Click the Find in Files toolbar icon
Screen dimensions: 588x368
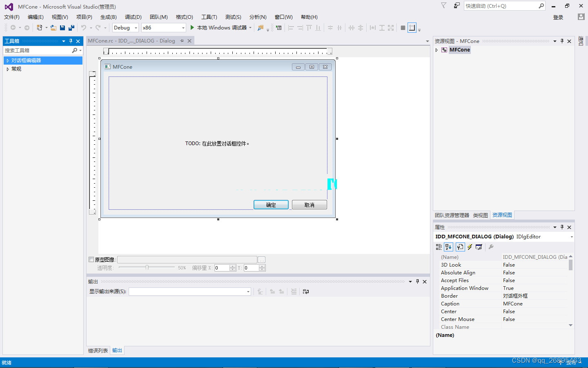click(x=261, y=28)
